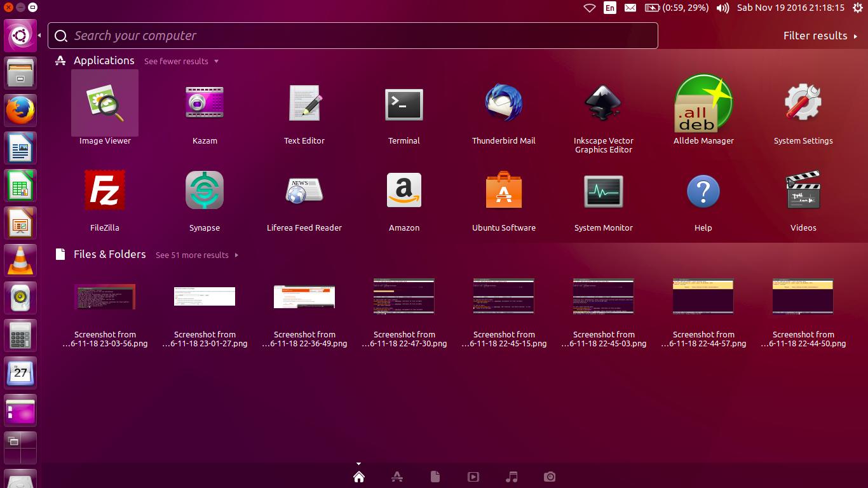This screenshot has height=488, width=868.
Task: Open screenshot 22-45-15.png
Action: point(504,296)
